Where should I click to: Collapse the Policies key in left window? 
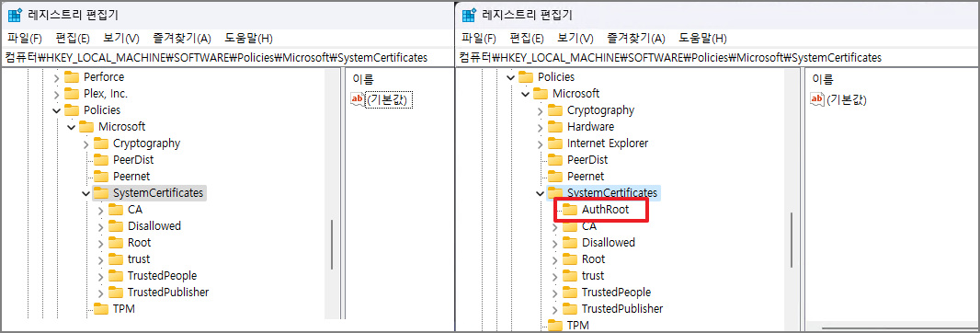point(57,110)
